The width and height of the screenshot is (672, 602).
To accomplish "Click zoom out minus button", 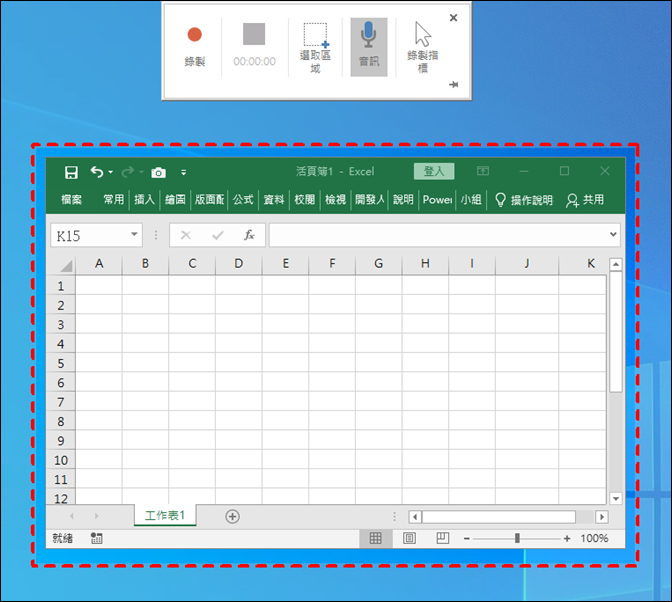I will pyautogui.click(x=467, y=539).
